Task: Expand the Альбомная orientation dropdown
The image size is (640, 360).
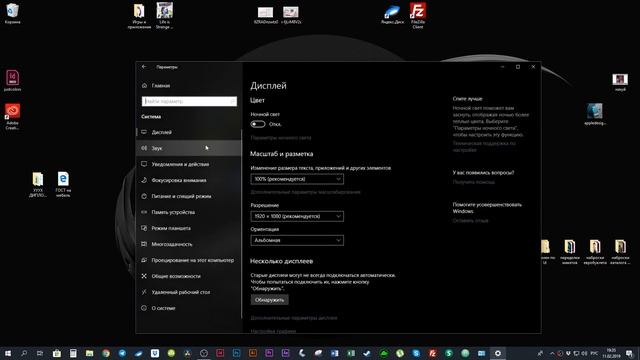Action: [x=297, y=240]
